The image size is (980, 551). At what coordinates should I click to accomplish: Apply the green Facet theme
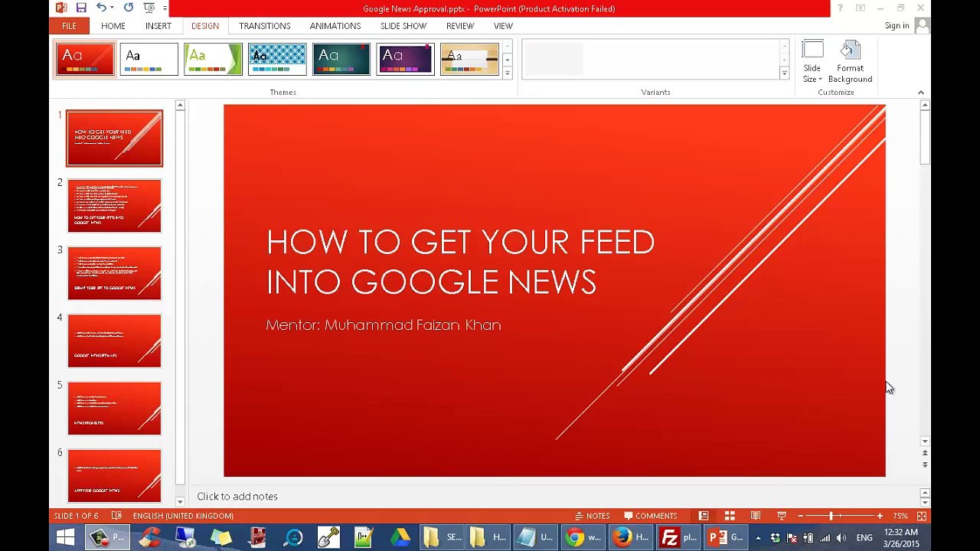coord(213,60)
